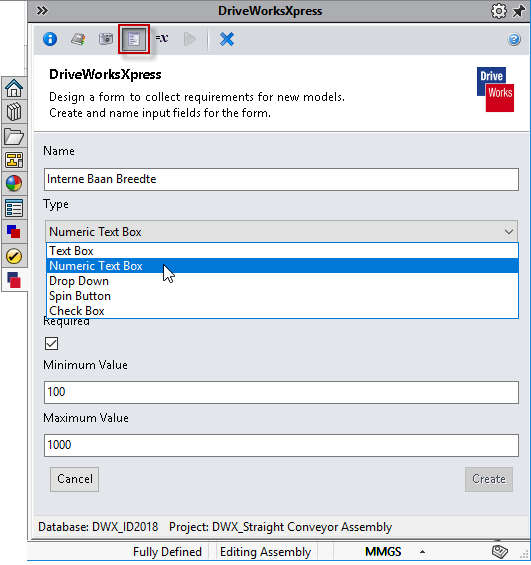Screen dimensions: 531x565
Task: Open the Welcome info icon in toolbar
Action: [x=50, y=39]
